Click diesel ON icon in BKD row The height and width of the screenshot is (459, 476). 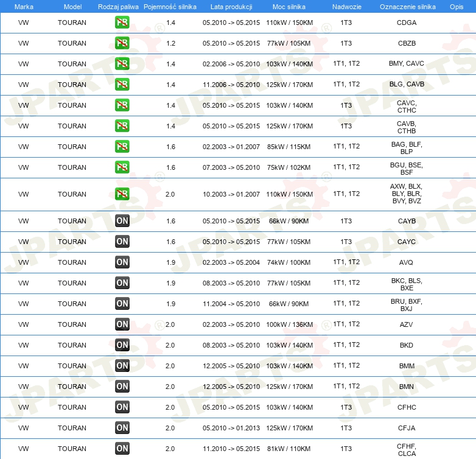click(x=122, y=345)
